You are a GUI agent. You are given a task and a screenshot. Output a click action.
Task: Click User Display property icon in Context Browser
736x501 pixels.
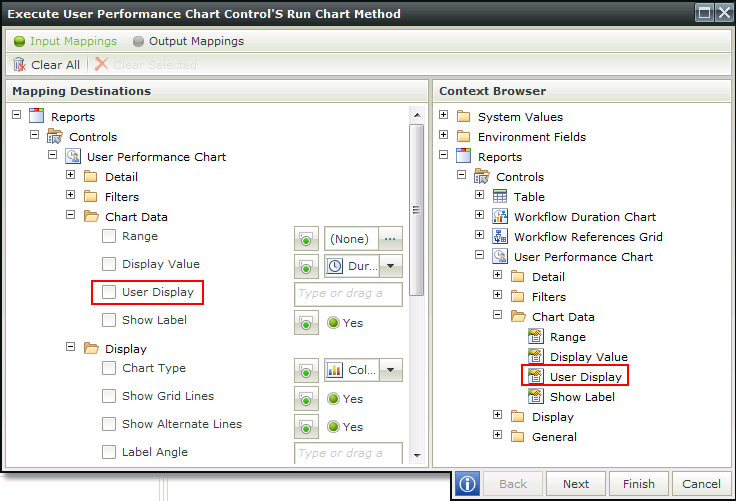536,377
